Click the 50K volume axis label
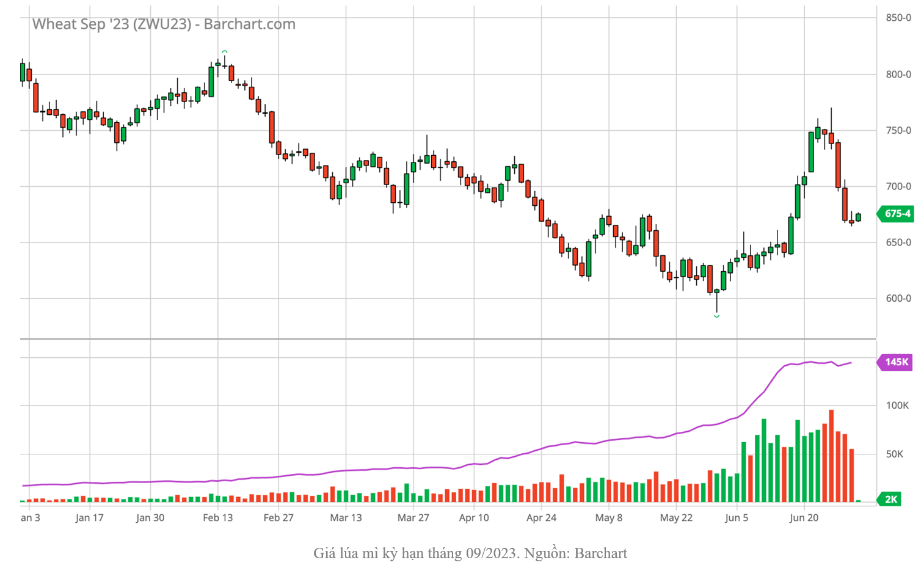 tap(895, 454)
